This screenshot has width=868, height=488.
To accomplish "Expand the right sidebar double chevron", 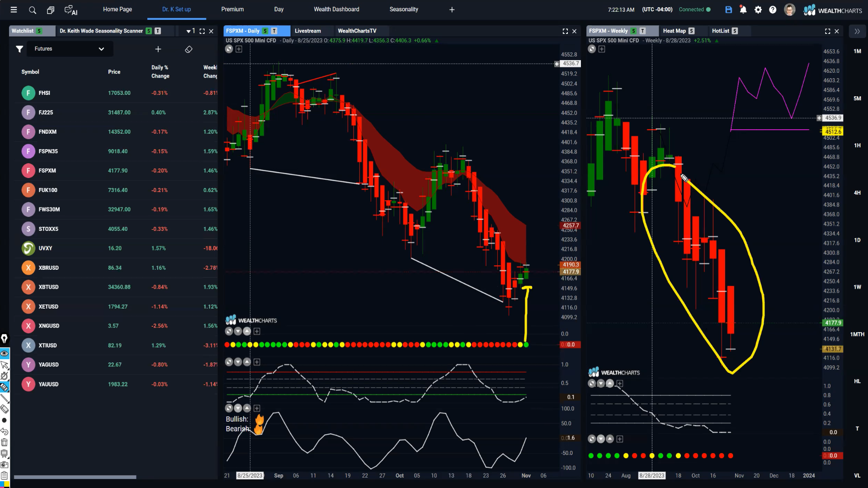I will pos(857,31).
